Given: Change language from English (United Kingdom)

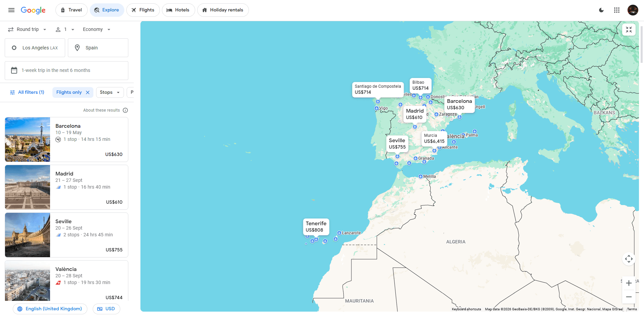Looking at the screenshot, I should tap(50, 309).
